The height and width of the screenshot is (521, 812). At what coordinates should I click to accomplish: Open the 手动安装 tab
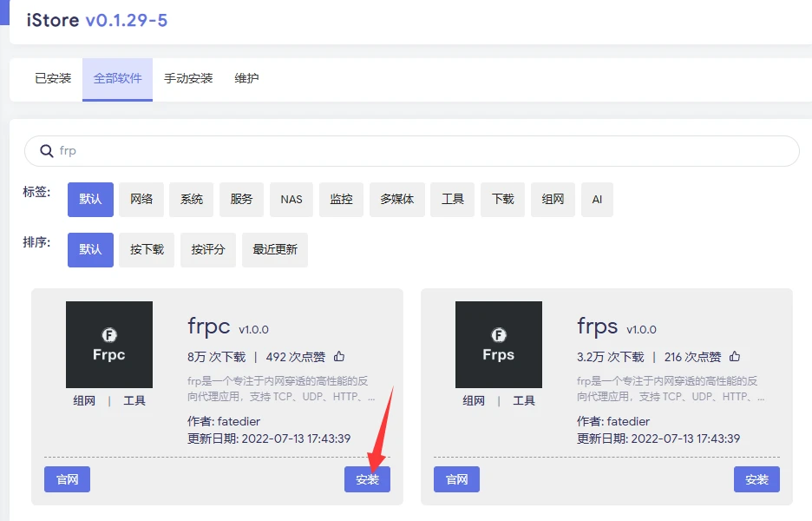(x=188, y=78)
